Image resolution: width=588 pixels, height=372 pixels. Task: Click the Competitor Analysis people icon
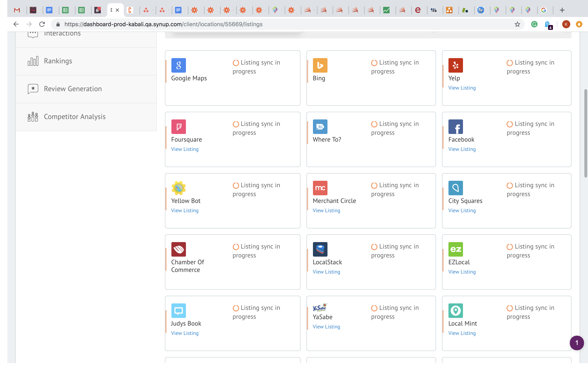33,117
